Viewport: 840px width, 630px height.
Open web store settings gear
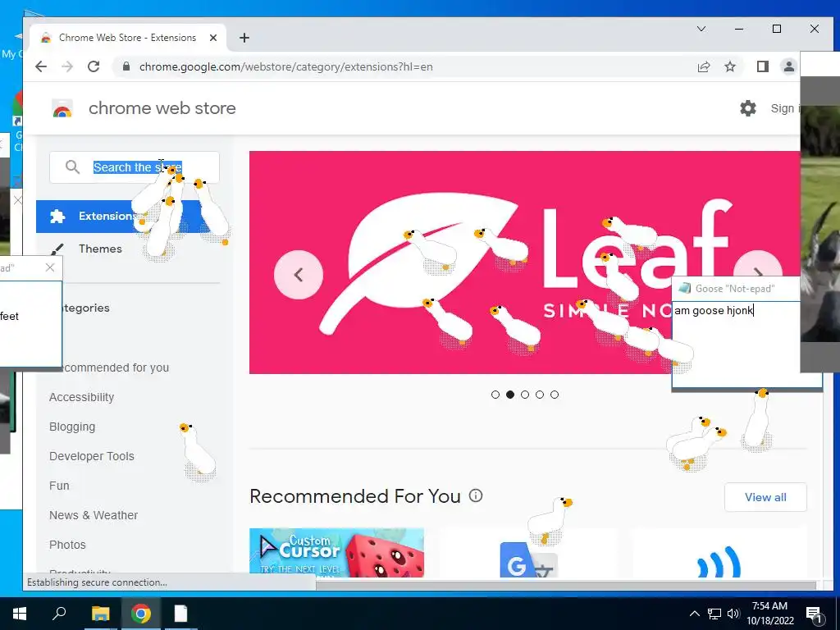click(748, 108)
